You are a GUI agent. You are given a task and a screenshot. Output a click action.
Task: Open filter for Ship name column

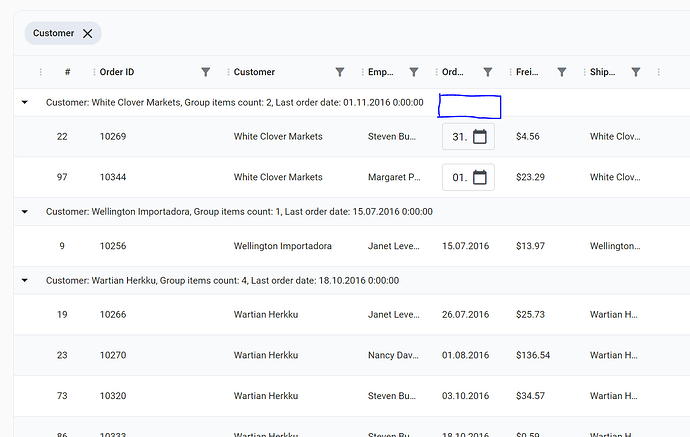pos(636,72)
